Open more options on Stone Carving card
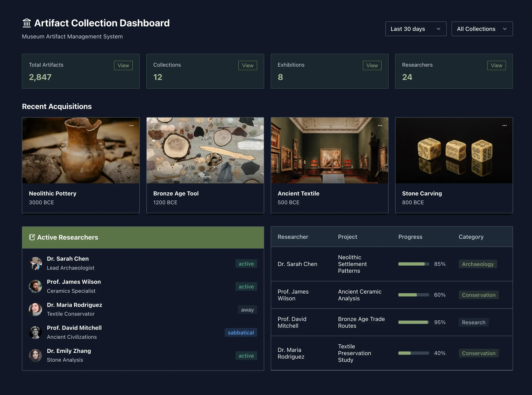Viewport: 532px width, 395px height. point(504,126)
